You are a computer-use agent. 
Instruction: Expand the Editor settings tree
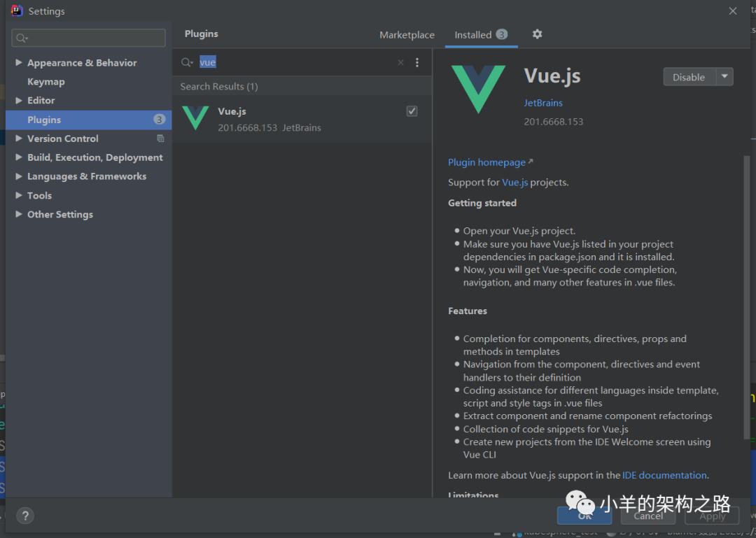[x=19, y=101]
